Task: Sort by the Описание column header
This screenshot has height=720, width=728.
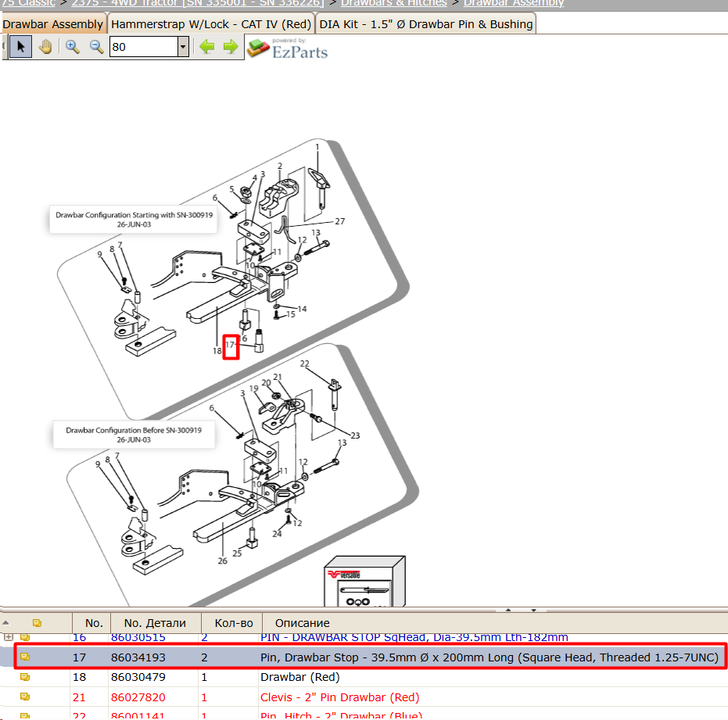Action: (x=303, y=623)
